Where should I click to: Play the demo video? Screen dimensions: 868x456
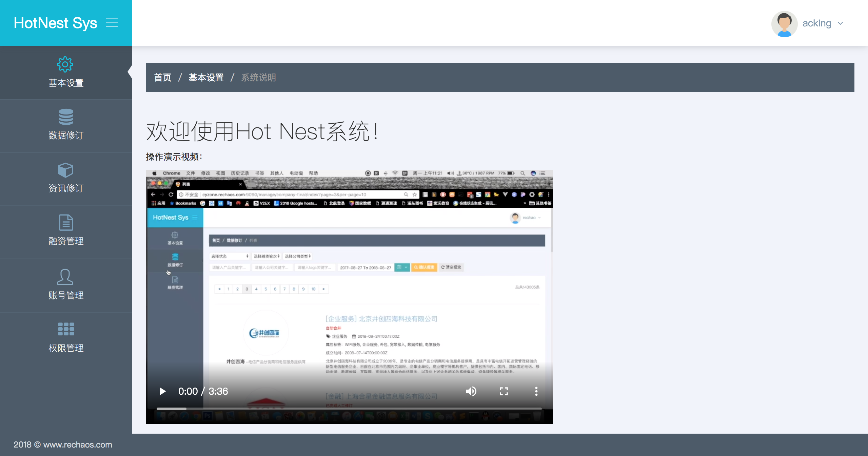[x=162, y=391]
